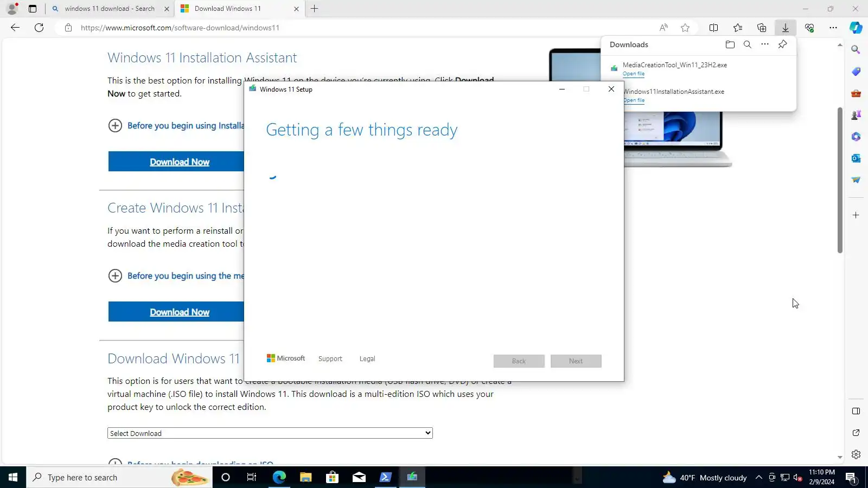Image resolution: width=868 pixels, height=488 pixels.
Task: Pin the Downloads panel
Action: tap(782, 44)
